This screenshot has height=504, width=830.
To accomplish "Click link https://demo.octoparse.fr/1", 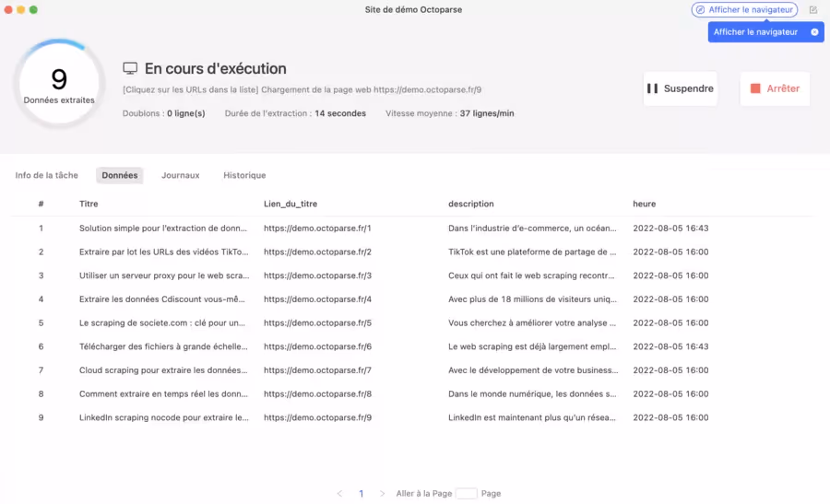I will tap(317, 228).
